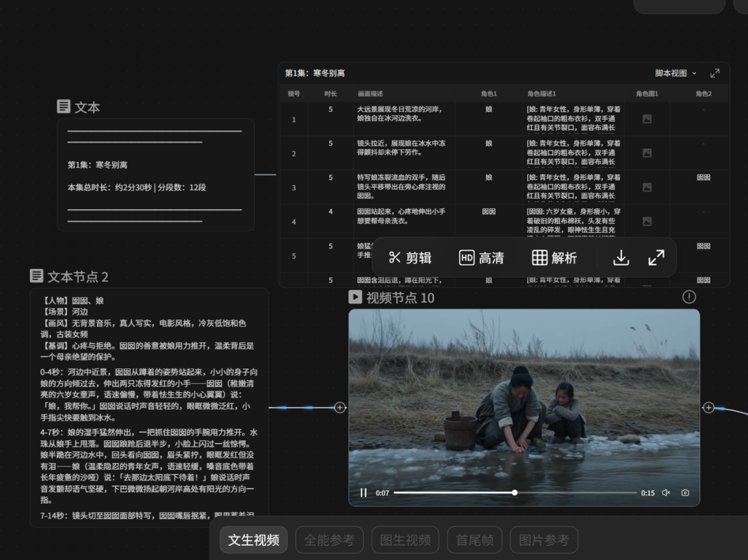Expand video to fullscreen from floating toolbar

click(x=657, y=258)
